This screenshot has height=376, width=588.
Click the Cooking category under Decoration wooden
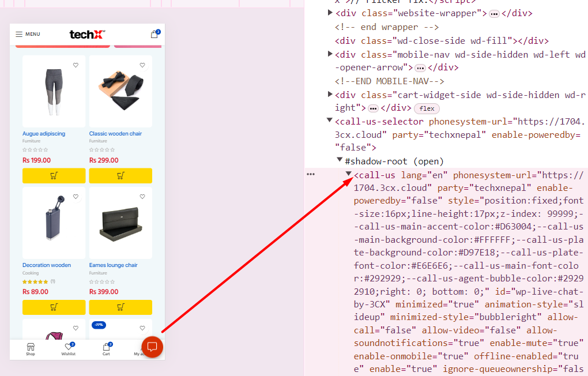click(x=31, y=273)
